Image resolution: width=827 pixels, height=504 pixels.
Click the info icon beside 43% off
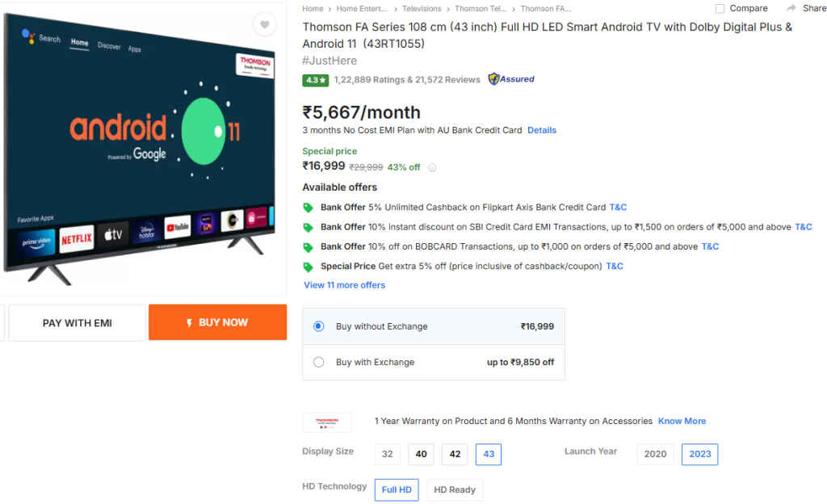click(x=433, y=167)
